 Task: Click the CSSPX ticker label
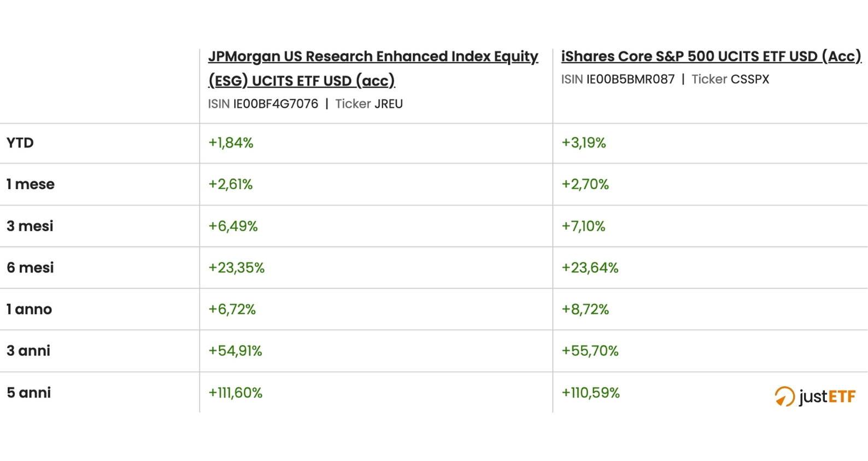point(749,79)
